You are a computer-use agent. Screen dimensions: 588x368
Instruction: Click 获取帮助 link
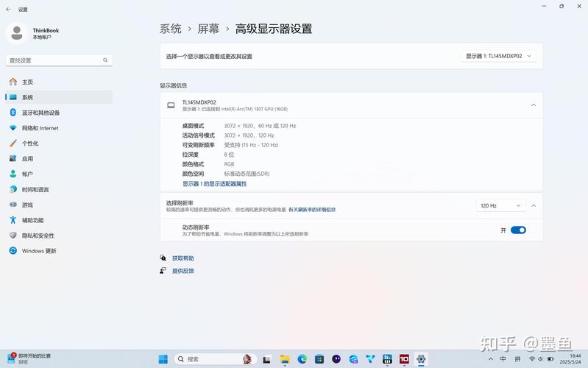183,258
